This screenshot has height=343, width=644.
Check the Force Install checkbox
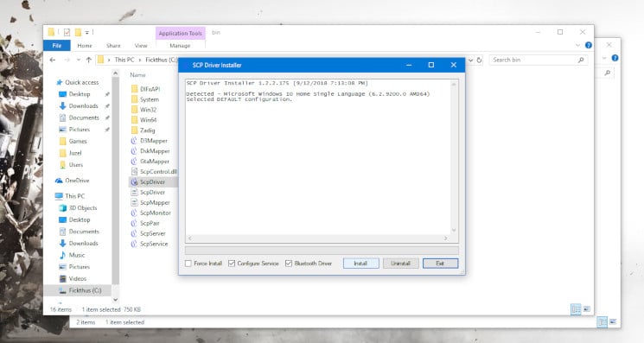(188, 264)
